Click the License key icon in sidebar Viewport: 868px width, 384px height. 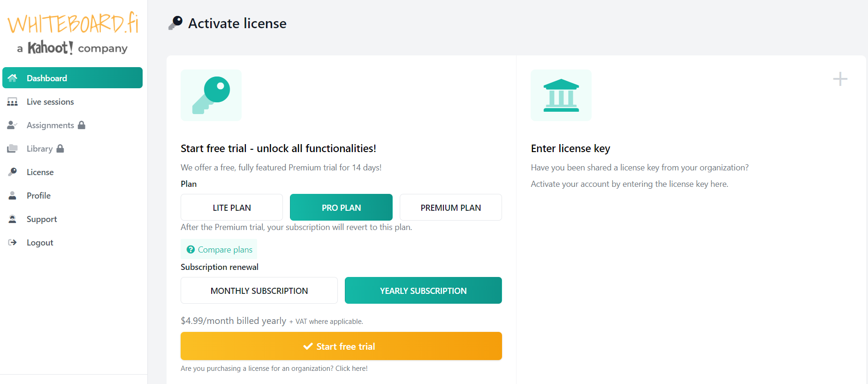13,172
